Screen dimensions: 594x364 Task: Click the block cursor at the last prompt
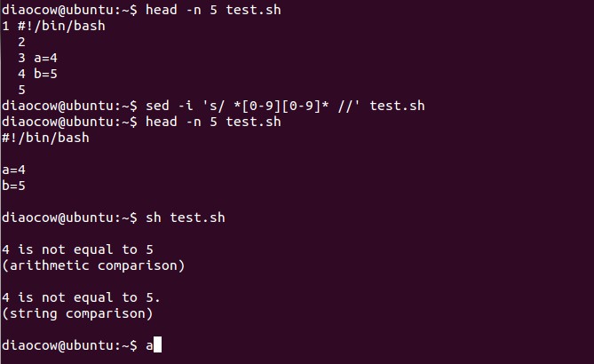pyautogui.click(x=157, y=345)
